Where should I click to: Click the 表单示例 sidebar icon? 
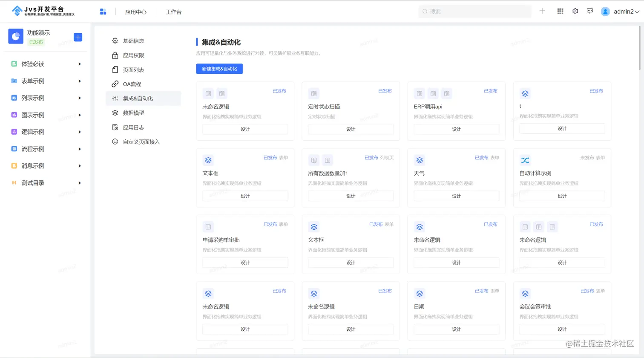[x=14, y=81]
